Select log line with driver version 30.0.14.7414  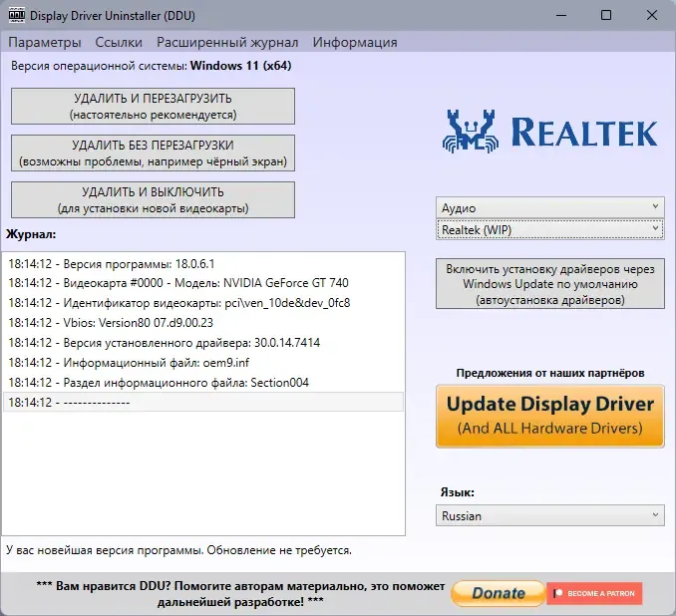203,342
